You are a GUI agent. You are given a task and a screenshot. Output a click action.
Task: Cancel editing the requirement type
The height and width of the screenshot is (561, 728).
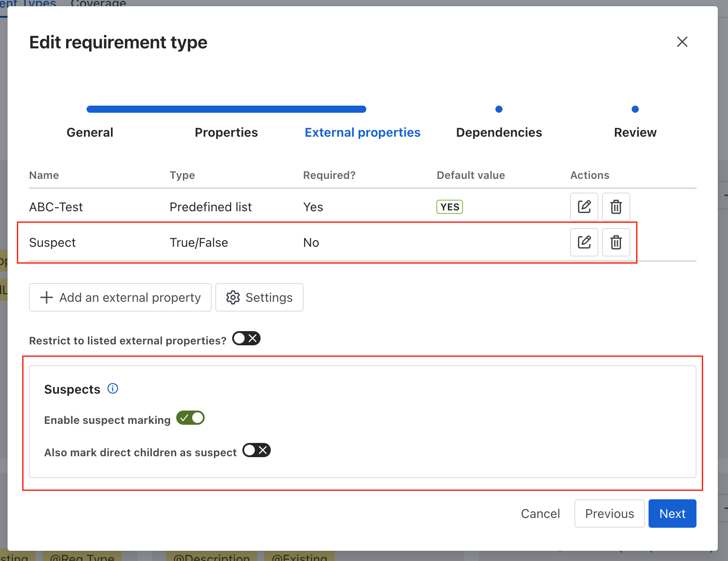pyautogui.click(x=540, y=514)
